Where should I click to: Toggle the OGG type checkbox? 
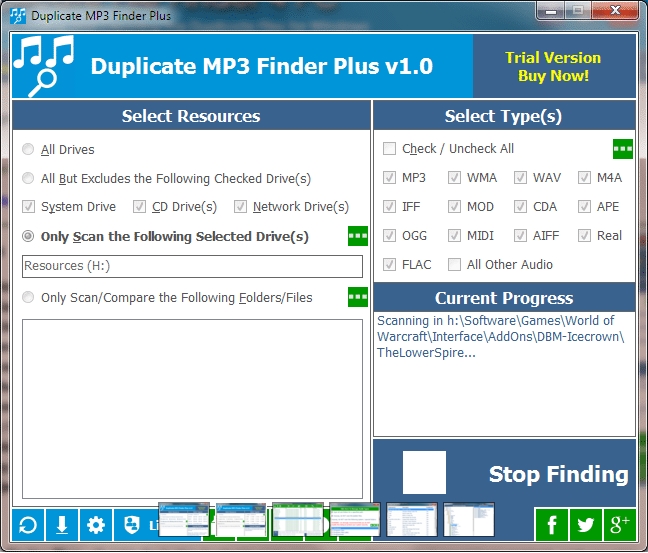tap(389, 236)
